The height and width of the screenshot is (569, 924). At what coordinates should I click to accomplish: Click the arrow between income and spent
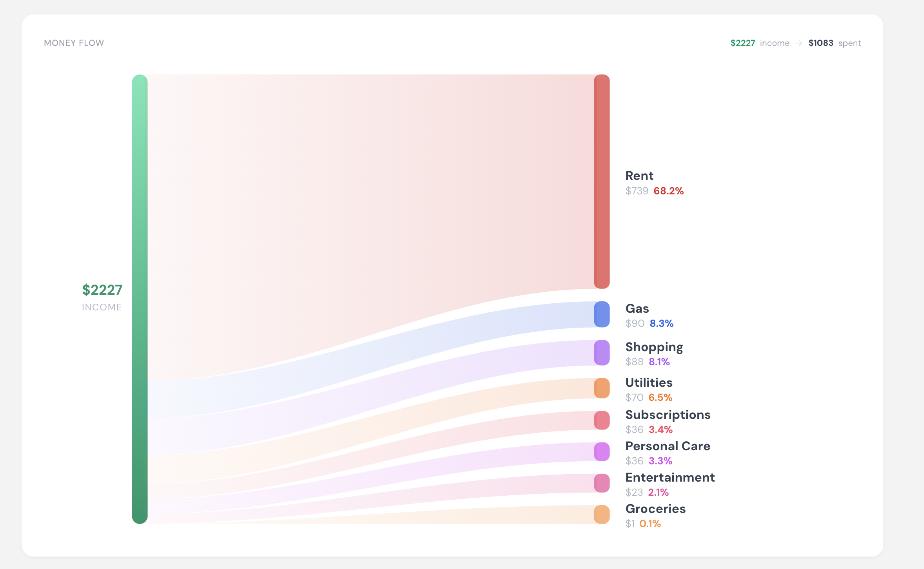[x=799, y=43]
